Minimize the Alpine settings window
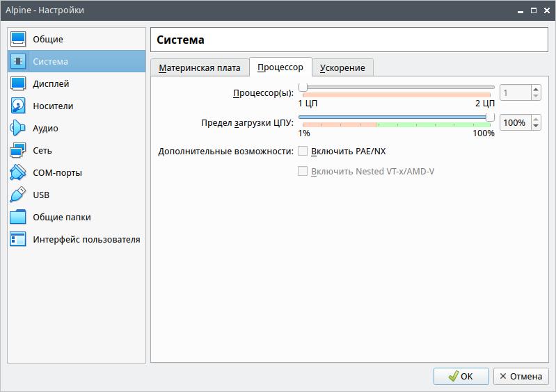Image resolution: width=556 pixels, height=392 pixels. [521, 10]
